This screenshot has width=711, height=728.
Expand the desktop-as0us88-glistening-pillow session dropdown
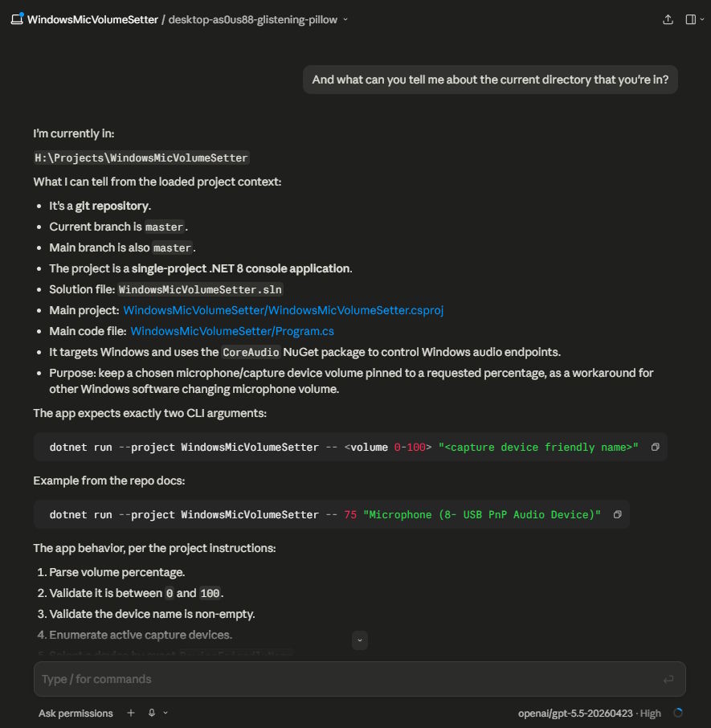click(x=345, y=19)
